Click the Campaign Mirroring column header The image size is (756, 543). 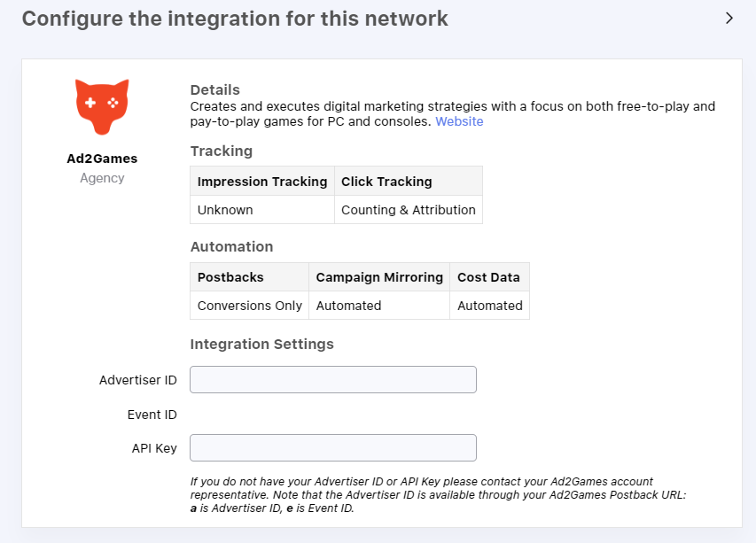tap(379, 277)
